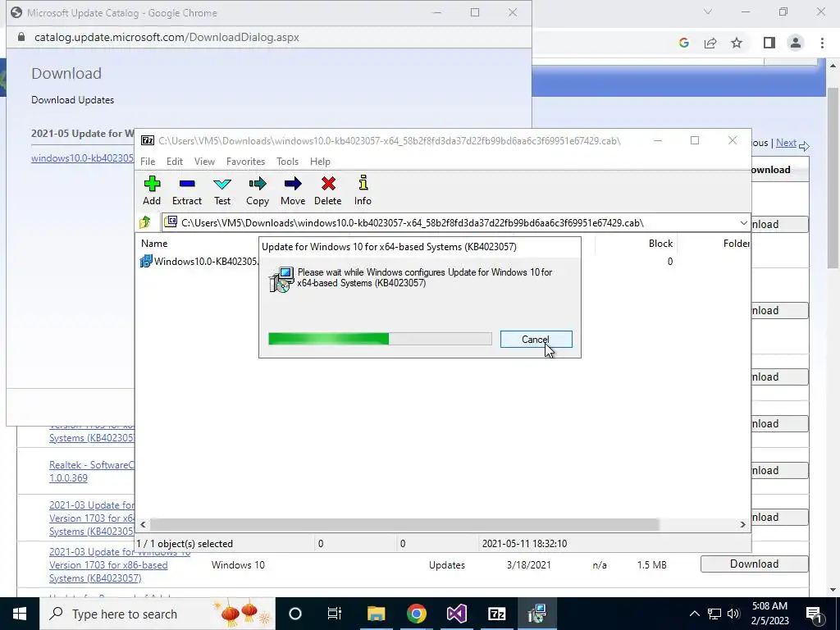Open the File menu in 7-Zip
Image resolution: width=840 pixels, height=630 pixels.
[x=148, y=162]
